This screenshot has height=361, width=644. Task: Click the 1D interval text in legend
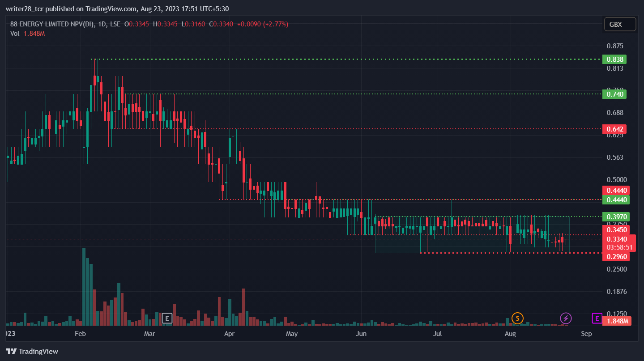point(101,24)
